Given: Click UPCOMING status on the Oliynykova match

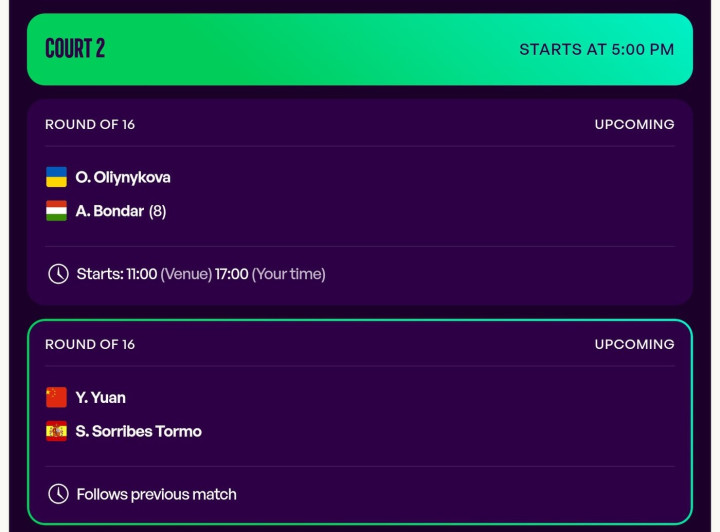Looking at the screenshot, I should [x=634, y=124].
